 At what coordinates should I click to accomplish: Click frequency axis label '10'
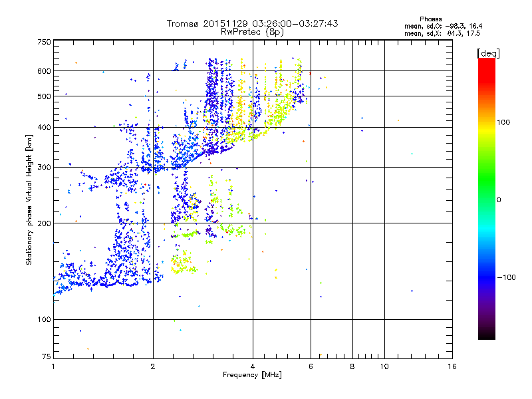[384, 366]
